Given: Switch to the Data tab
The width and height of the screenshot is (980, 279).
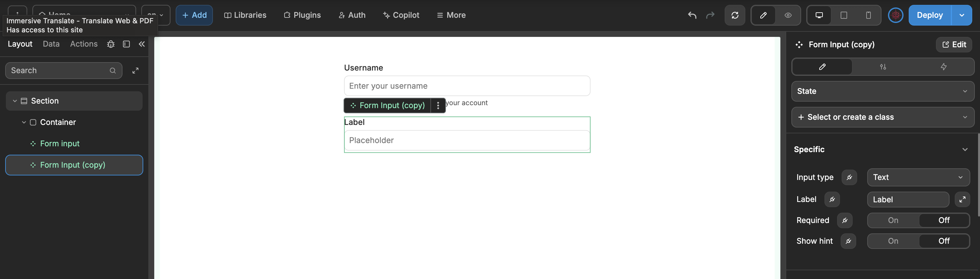Looking at the screenshot, I should (51, 44).
